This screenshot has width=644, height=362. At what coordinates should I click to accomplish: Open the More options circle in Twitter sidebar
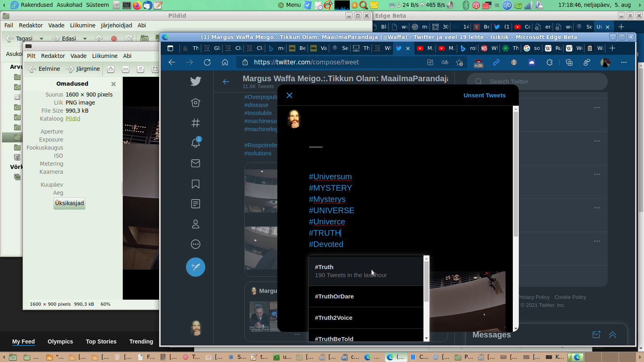(x=196, y=244)
